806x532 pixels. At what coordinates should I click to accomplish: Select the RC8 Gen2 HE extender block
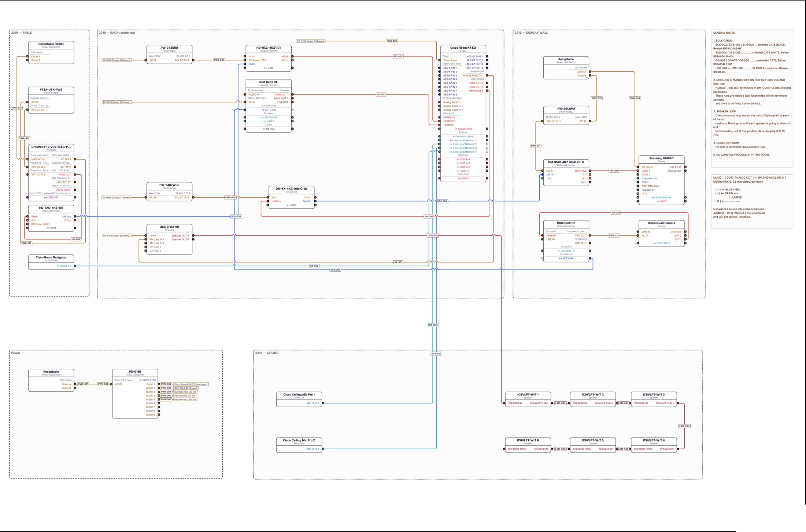click(269, 105)
